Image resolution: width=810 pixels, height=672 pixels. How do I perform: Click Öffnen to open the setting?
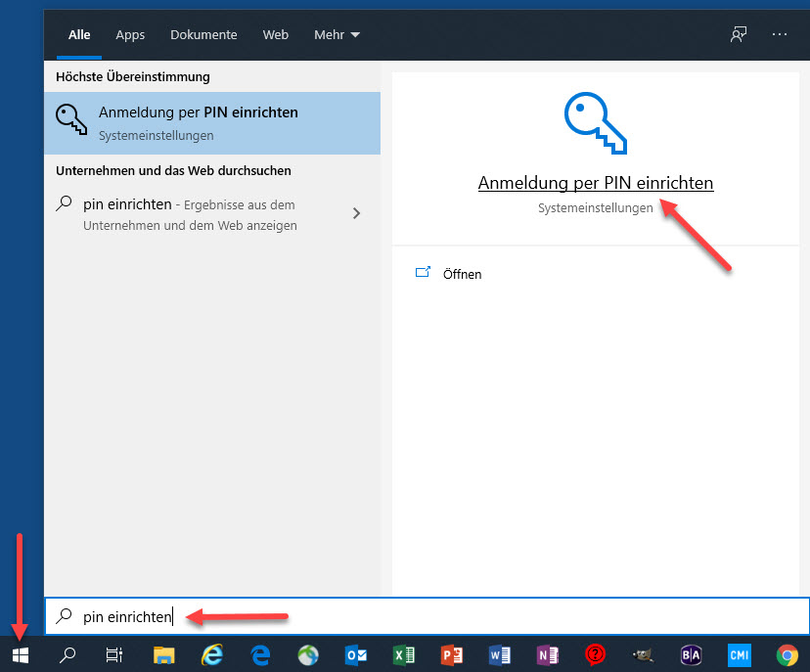[x=463, y=274]
